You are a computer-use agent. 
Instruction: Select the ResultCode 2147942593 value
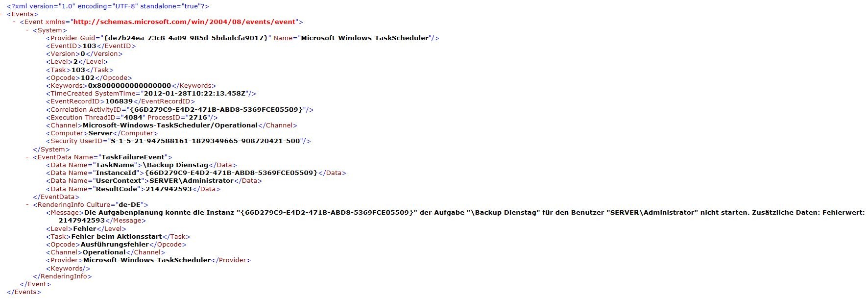pos(169,189)
